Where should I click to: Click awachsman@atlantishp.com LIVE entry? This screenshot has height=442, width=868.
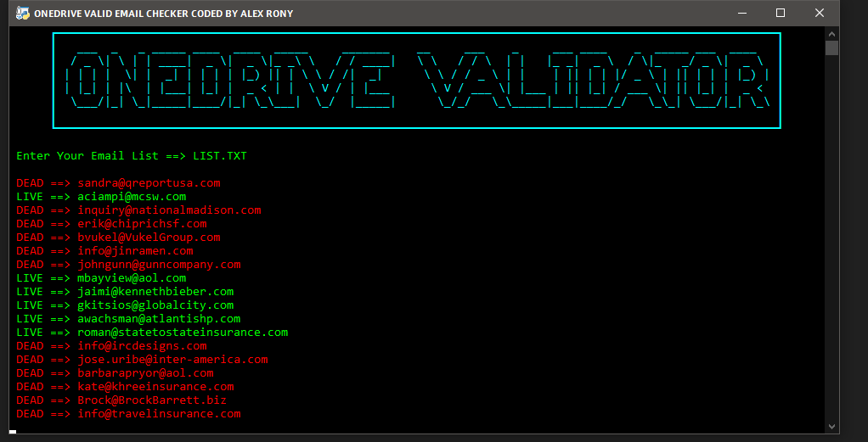tap(128, 319)
